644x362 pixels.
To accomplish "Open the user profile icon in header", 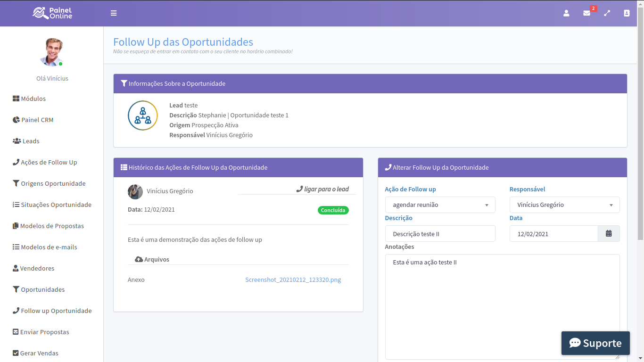I will (x=566, y=13).
